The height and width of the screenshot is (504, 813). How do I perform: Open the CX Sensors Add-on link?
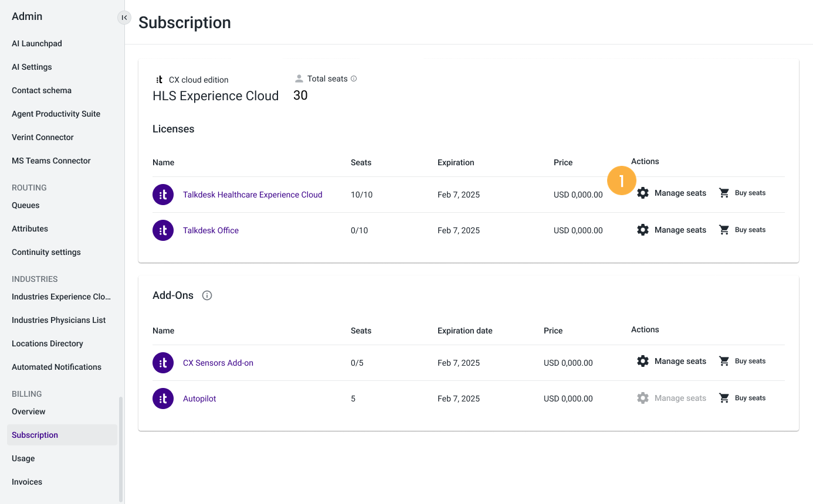(x=218, y=363)
